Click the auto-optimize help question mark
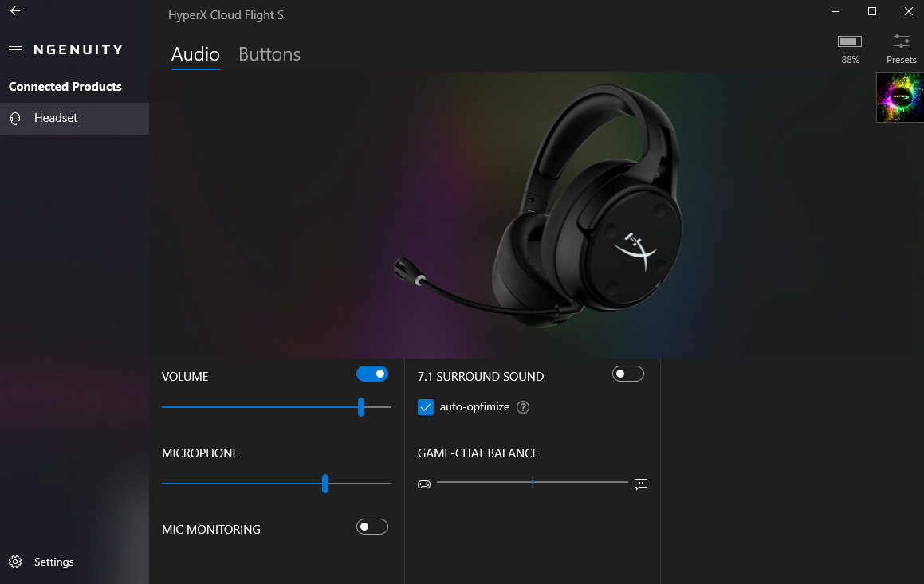The width and height of the screenshot is (924, 584). point(523,407)
